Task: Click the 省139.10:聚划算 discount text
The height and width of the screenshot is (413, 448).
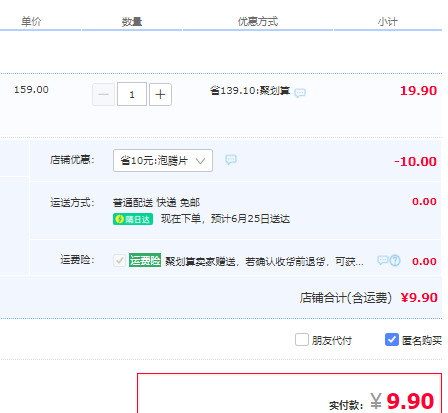Action: click(250, 90)
